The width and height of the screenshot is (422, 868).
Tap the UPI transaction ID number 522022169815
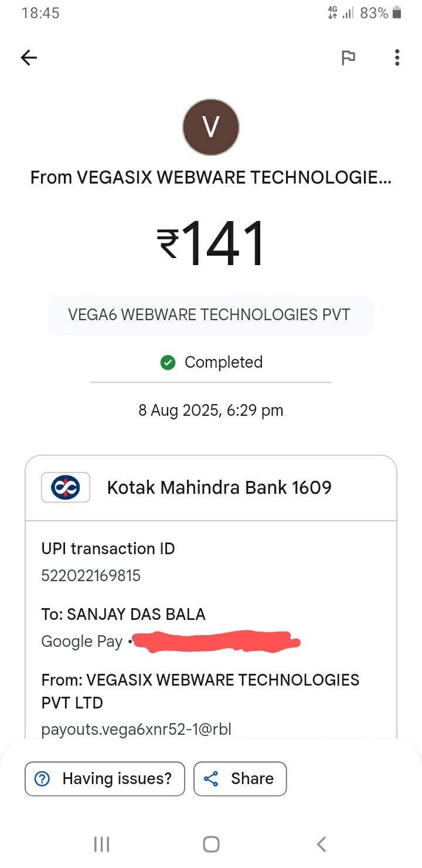(x=91, y=576)
